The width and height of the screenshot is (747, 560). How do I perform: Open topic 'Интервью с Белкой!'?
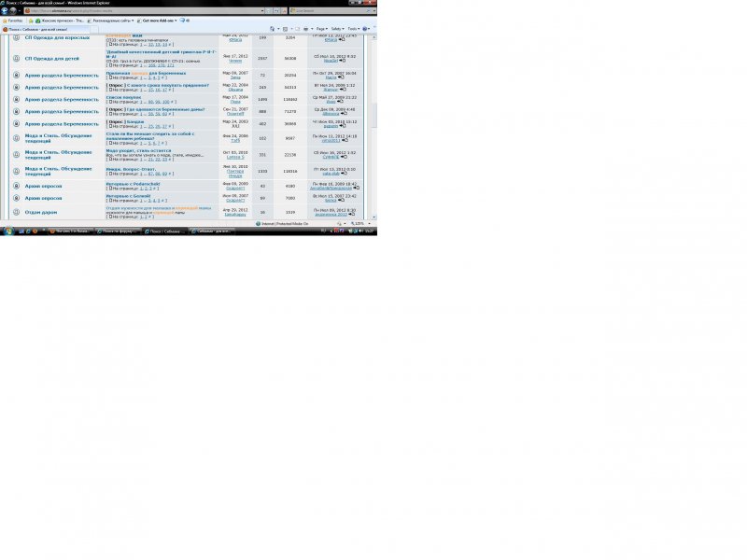click(128, 196)
